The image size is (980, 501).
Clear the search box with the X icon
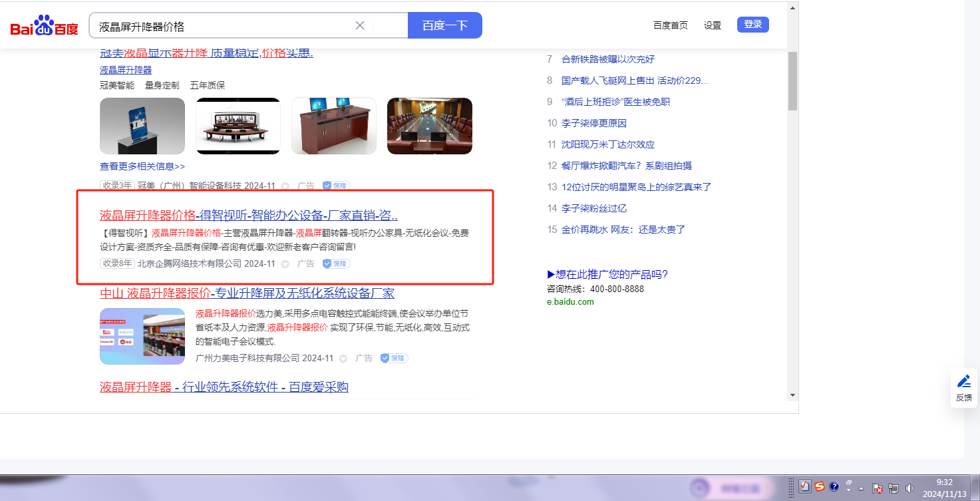point(360,25)
